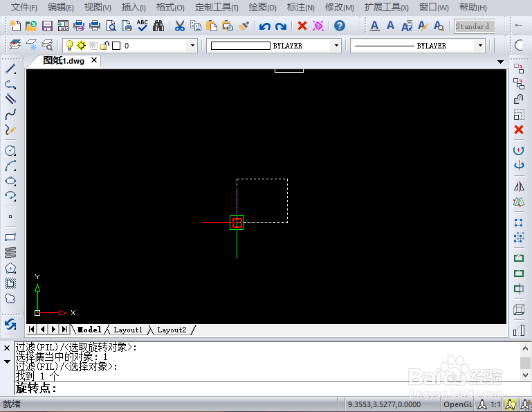Select the Ellipse draw tool
The image size is (532, 412).
[10, 181]
